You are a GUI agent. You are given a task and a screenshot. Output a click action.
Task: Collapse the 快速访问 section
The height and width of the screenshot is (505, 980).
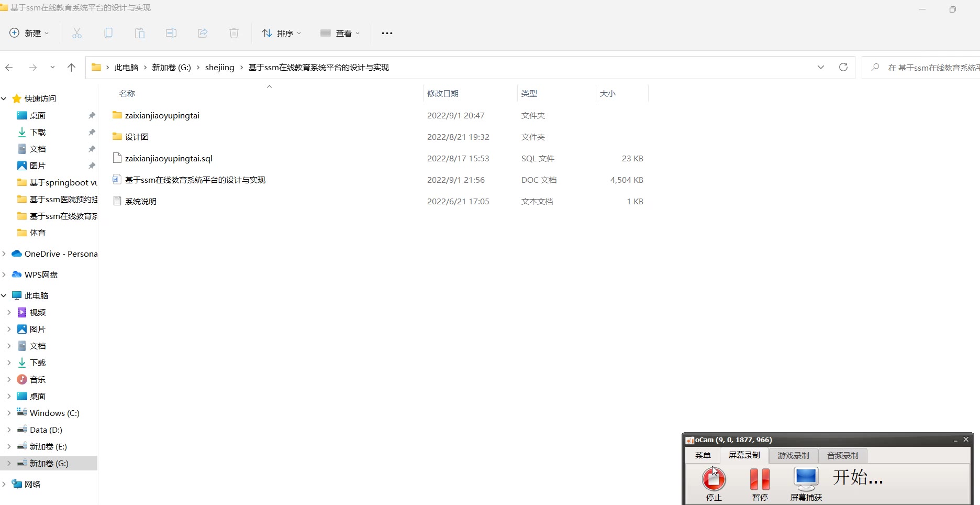coord(4,98)
